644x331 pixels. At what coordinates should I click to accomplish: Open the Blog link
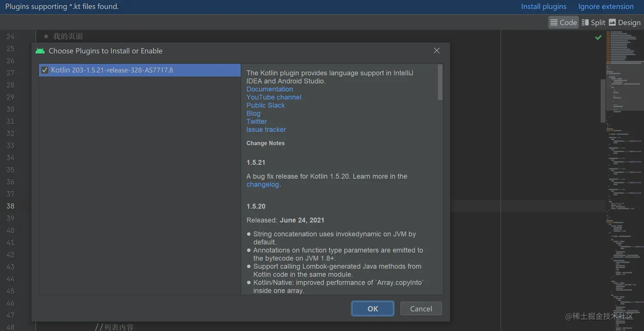(253, 113)
